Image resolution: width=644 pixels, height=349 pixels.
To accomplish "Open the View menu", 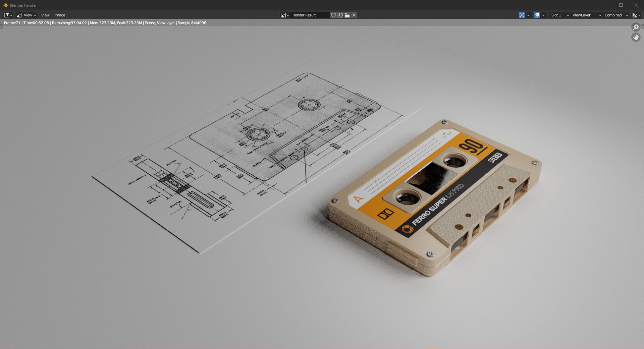I will [45, 15].
